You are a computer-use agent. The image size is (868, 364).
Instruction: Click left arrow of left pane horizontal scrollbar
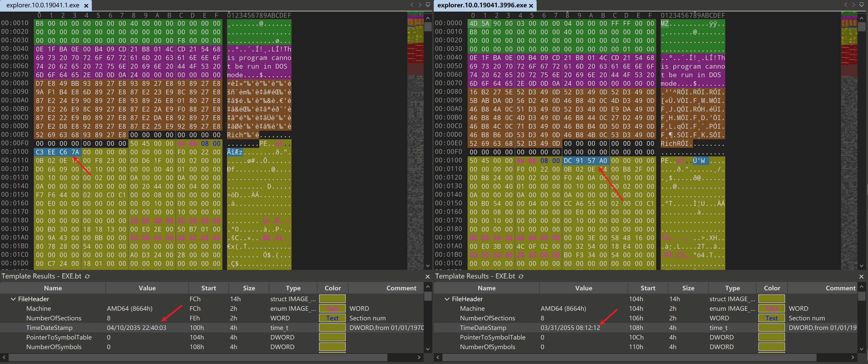[x=4, y=357]
